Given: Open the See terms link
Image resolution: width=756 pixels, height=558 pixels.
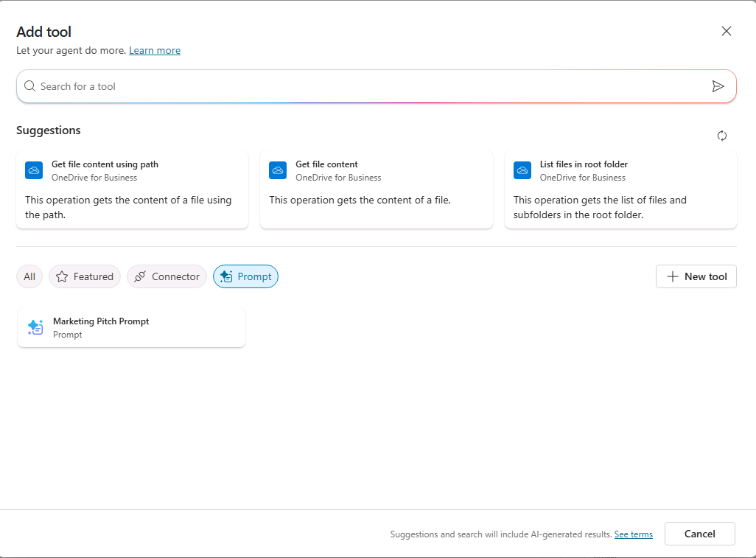Looking at the screenshot, I should [633, 534].
